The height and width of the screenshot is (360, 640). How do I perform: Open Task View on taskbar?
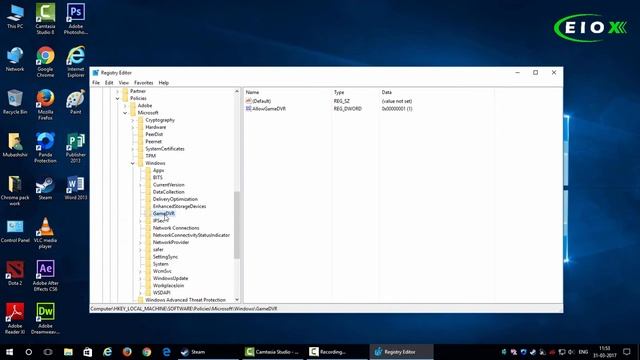pyautogui.click(x=48, y=352)
